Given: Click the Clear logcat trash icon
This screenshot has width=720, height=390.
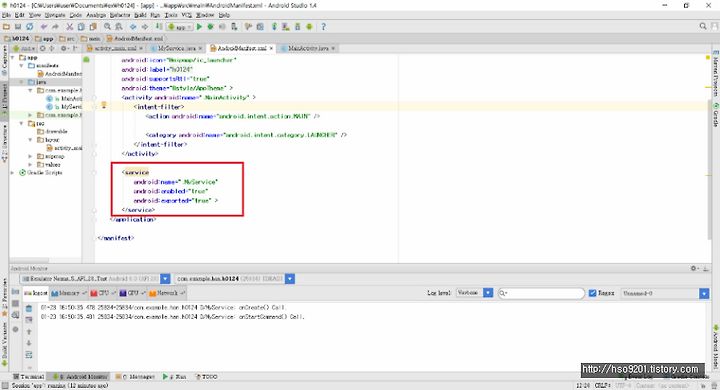Looking at the screenshot, I should pos(29,308).
